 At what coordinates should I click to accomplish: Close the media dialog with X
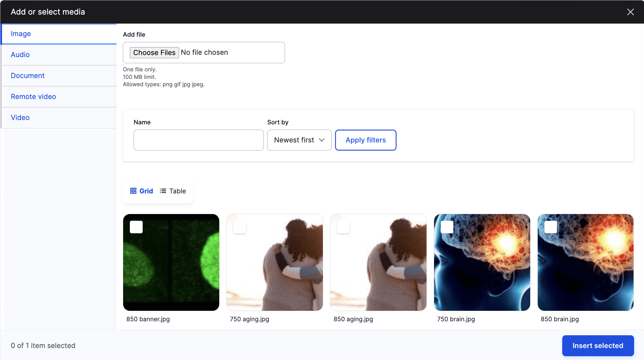[630, 12]
